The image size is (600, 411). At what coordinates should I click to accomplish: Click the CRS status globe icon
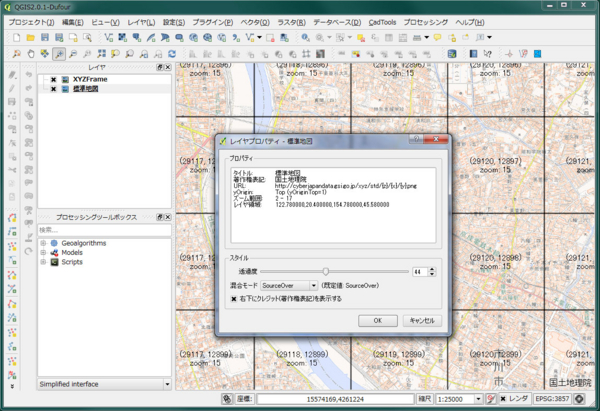[579, 399]
